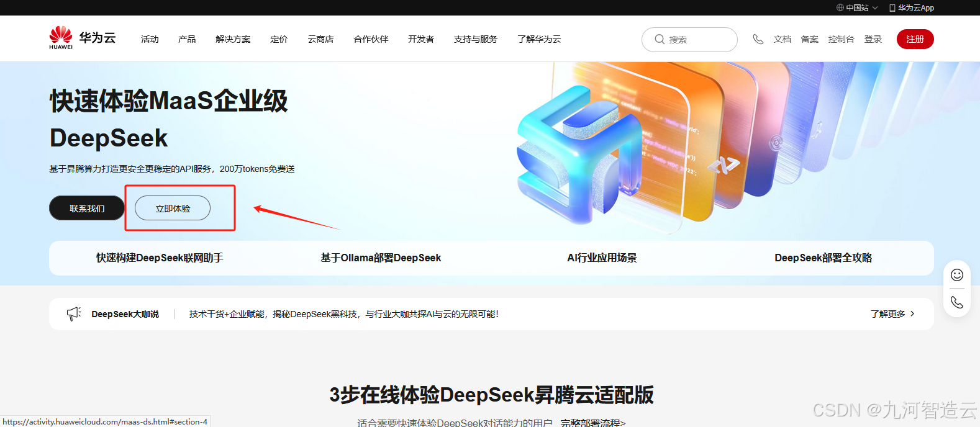Click the 快速体验MaaS企业级 DeepSeek headline

[x=168, y=119]
